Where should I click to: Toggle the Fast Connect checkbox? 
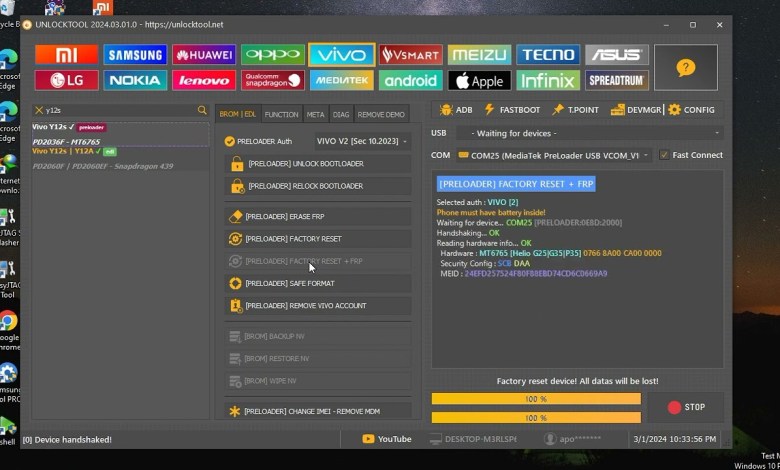(663, 155)
